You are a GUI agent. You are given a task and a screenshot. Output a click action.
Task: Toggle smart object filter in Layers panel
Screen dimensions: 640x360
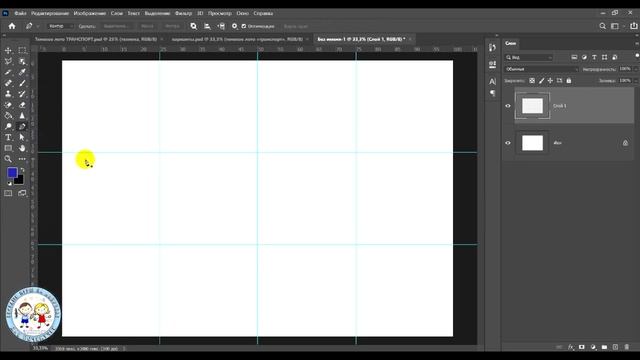point(615,57)
